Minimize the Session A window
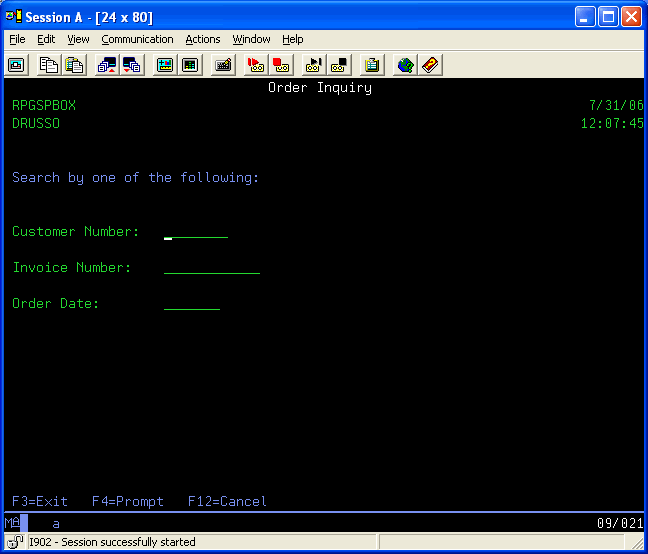 point(585,17)
